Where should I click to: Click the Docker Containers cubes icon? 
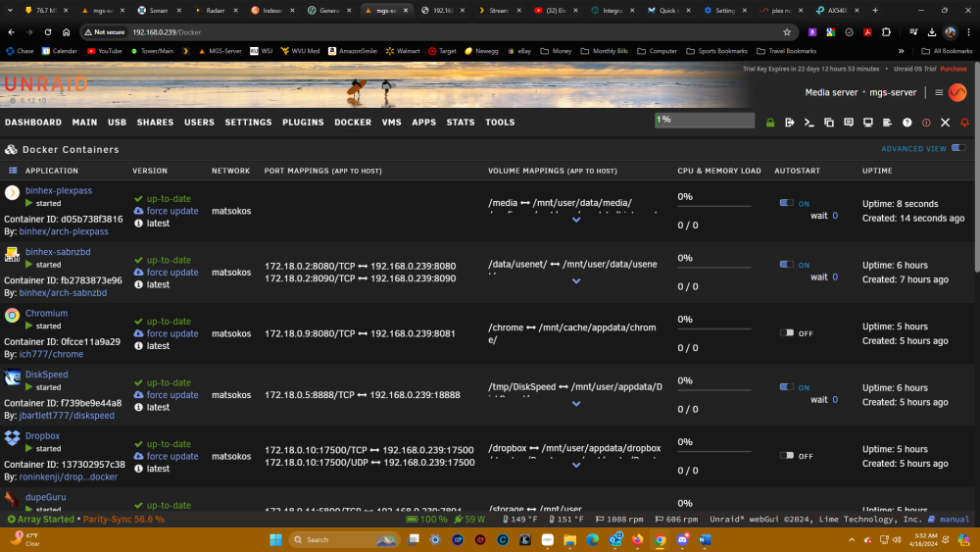coord(11,149)
